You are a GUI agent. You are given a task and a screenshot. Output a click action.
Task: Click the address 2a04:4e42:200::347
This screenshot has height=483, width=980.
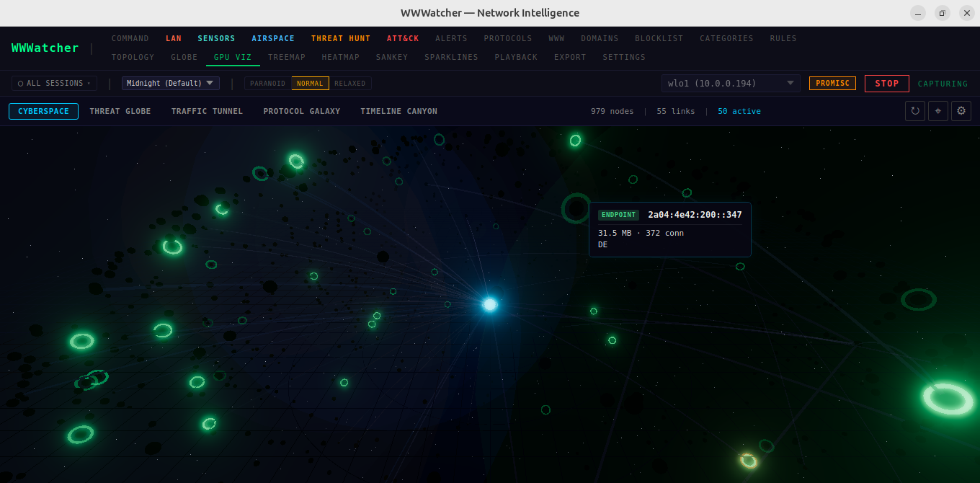tap(695, 215)
